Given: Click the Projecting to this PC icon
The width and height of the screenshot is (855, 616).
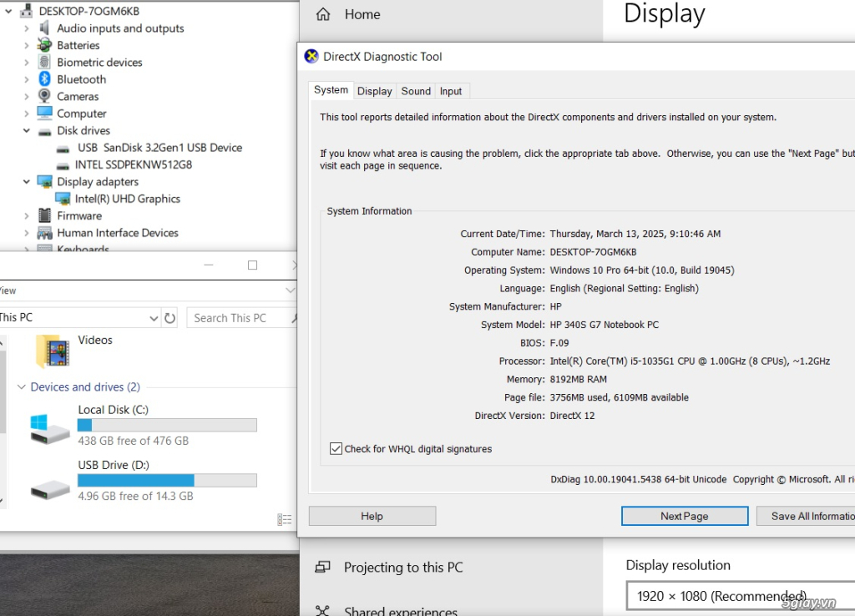Looking at the screenshot, I should pyautogui.click(x=323, y=568).
